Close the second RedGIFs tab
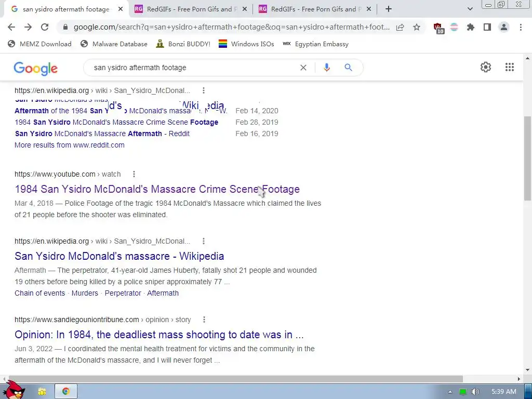The image size is (532, 399). click(x=369, y=9)
